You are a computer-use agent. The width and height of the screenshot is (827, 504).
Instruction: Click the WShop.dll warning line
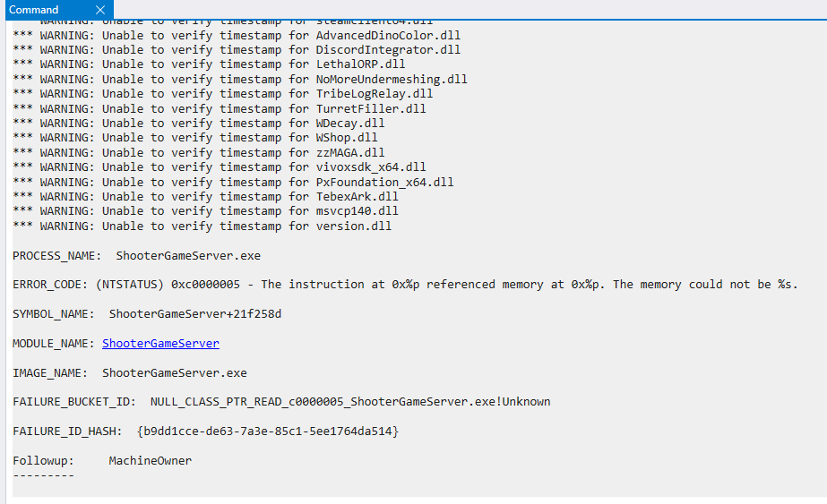(x=195, y=138)
